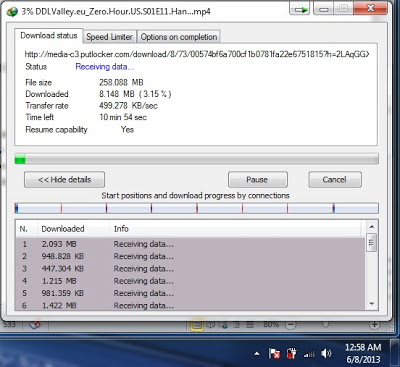Open Options on completion tab
This screenshot has height=367, width=400.
click(179, 37)
